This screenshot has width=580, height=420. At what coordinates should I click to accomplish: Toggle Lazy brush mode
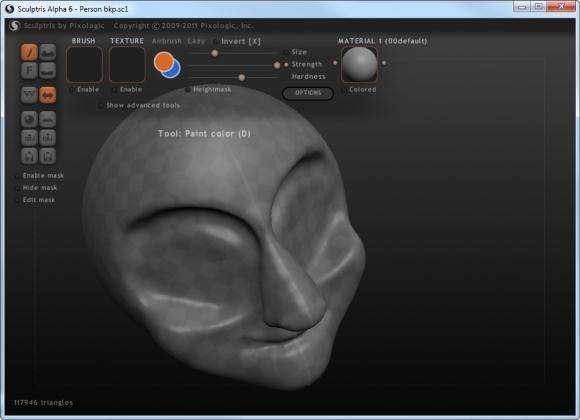pyautogui.click(x=196, y=41)
